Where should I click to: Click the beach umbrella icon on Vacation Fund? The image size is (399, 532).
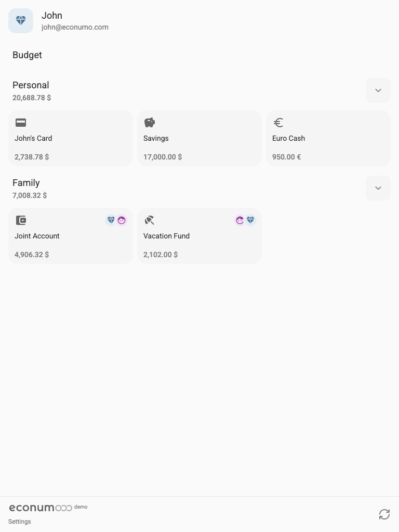point(150,220)
